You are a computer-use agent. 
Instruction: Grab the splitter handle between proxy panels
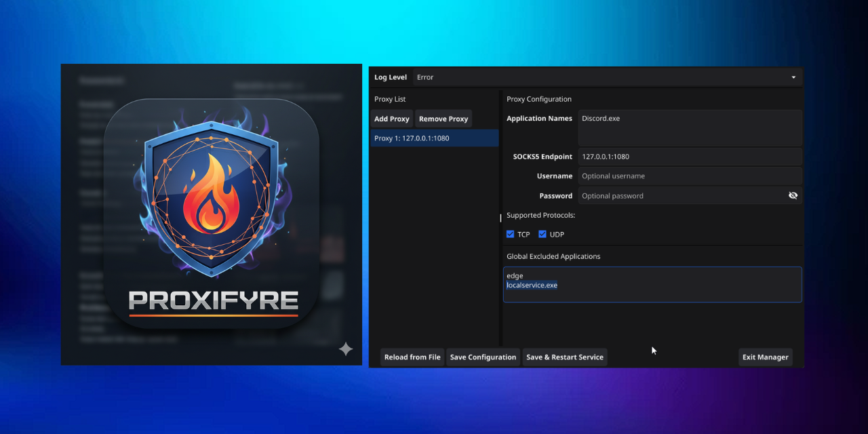pos(501,218)
